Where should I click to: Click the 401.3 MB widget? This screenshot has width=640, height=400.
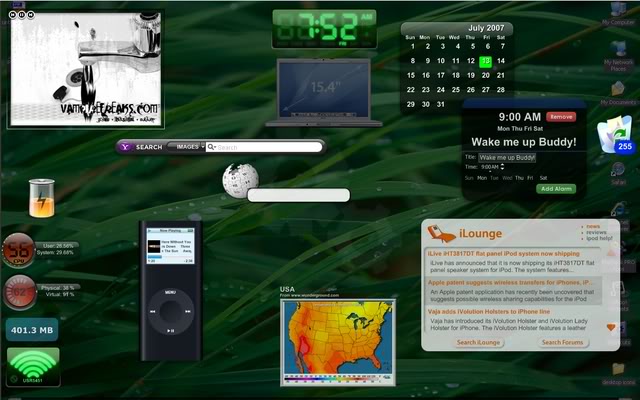[32, 330]
